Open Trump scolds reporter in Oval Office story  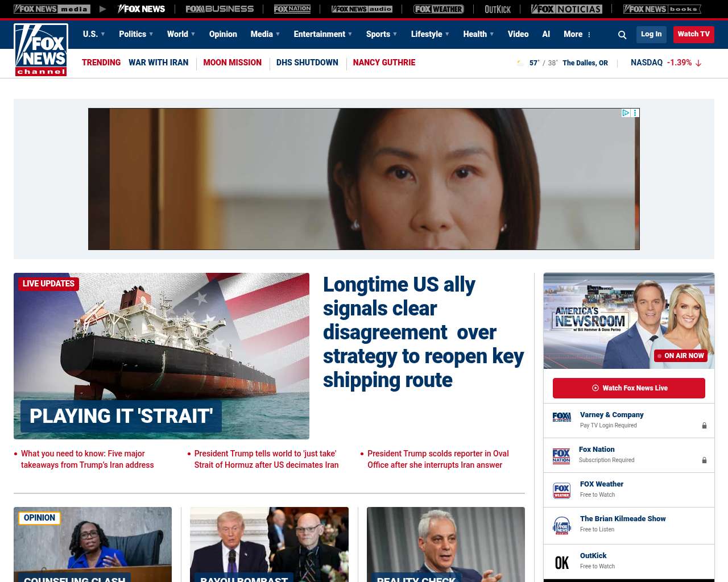tap(438, 459)
